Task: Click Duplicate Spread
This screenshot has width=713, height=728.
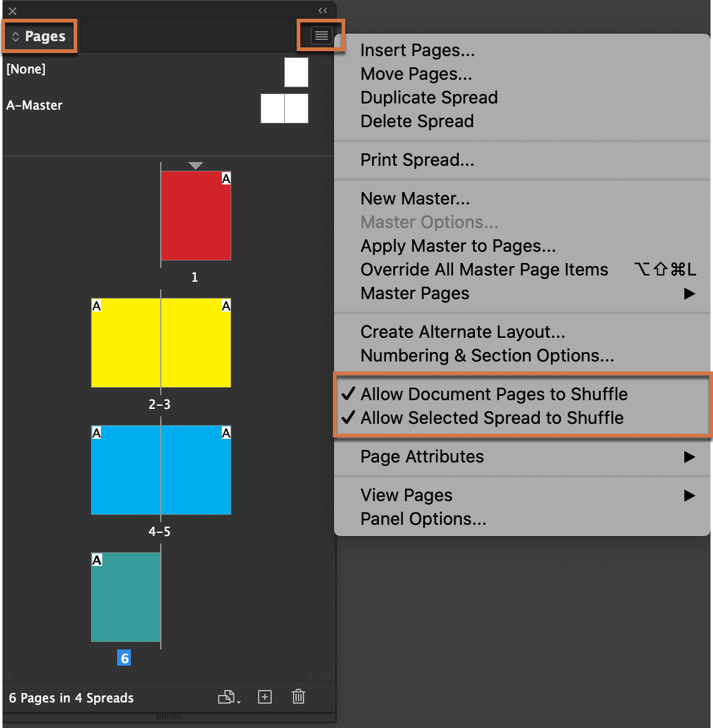Action: click(x=429, y=97)
